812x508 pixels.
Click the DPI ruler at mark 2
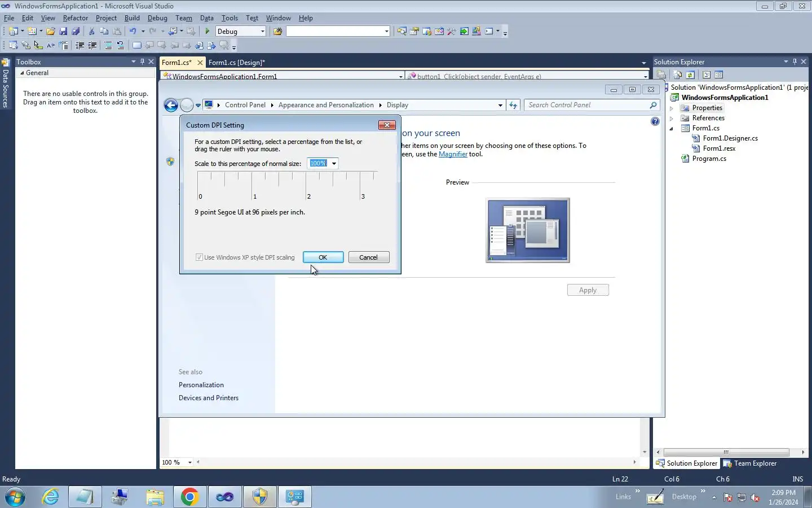[x=306, y=186]
